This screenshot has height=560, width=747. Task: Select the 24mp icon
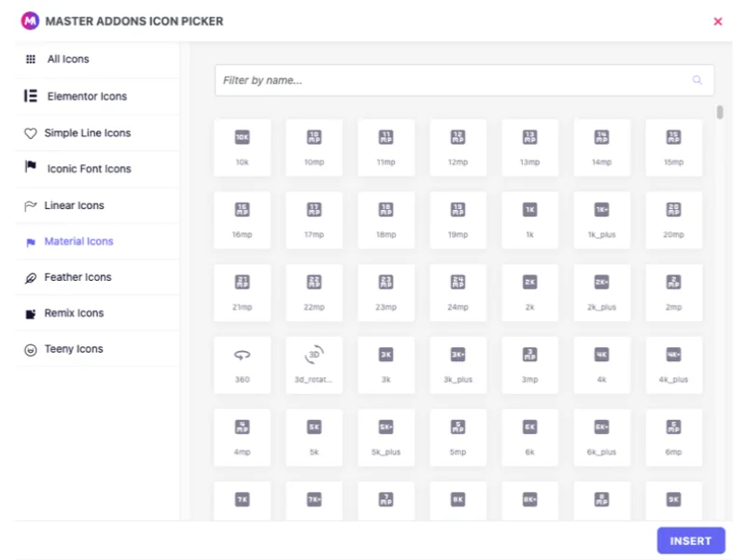[x=458, y=292]
